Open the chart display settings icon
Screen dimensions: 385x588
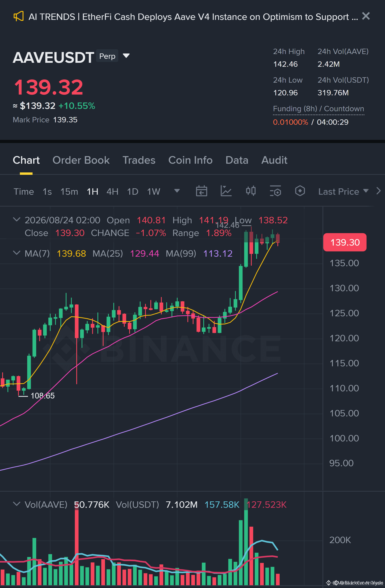point(275,191)
